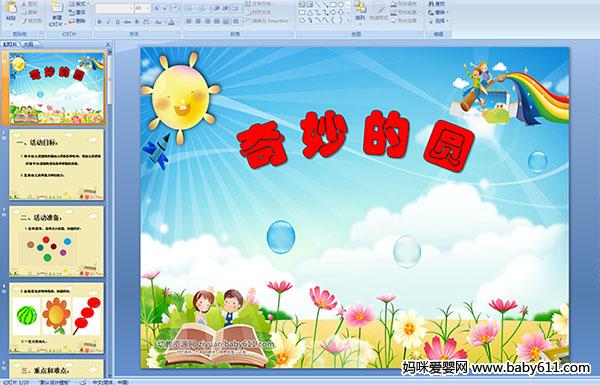Click the align text left icon
The height and width of the screenshot is (385, 600).
pos(189,21)
